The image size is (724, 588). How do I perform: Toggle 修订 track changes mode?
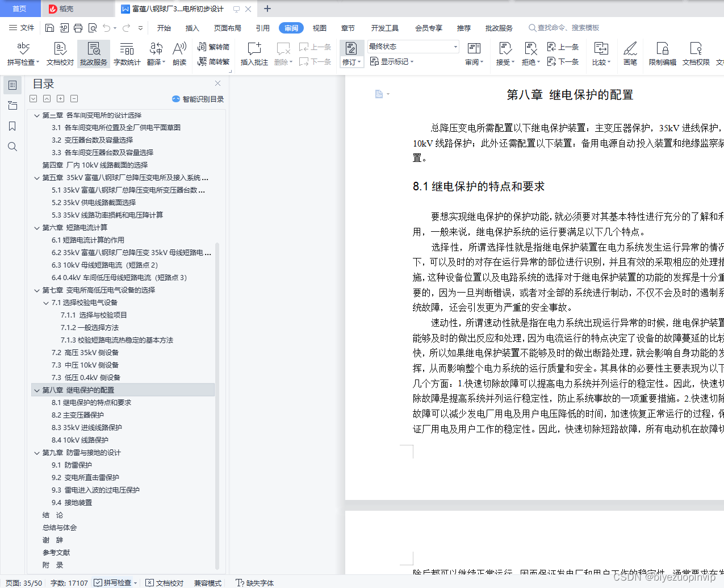(x=350, y=53)
